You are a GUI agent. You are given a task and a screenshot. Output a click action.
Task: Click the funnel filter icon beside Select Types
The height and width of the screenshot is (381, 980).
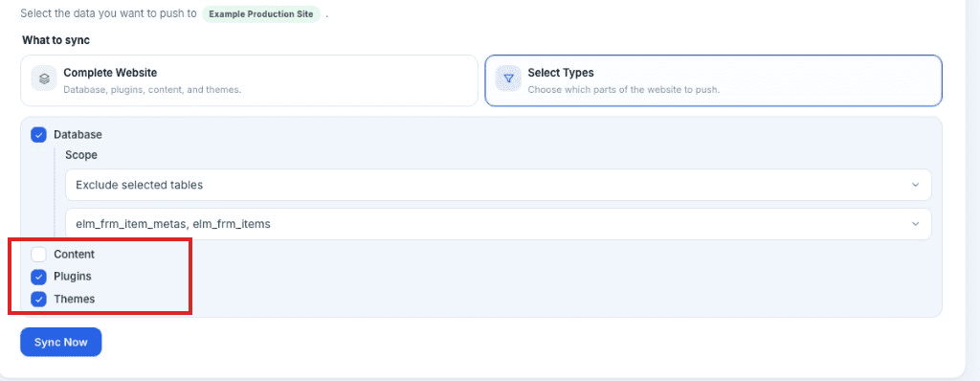click(508, 79)
